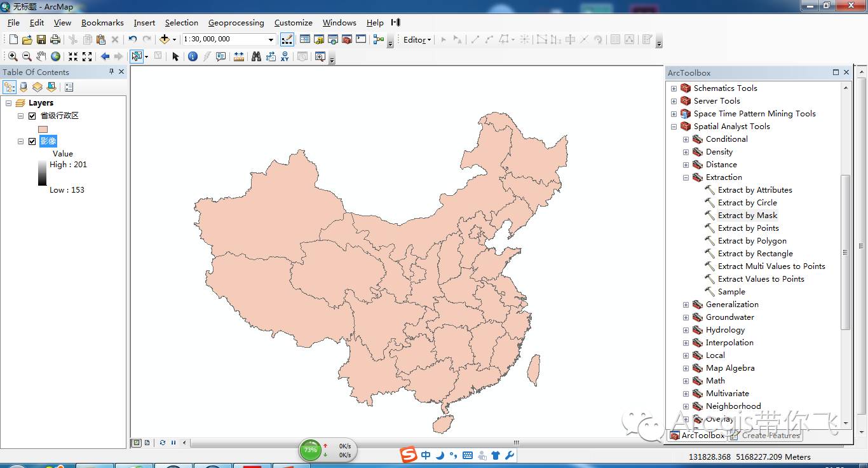
Task: Open the Selection menu
Action: 182,22
